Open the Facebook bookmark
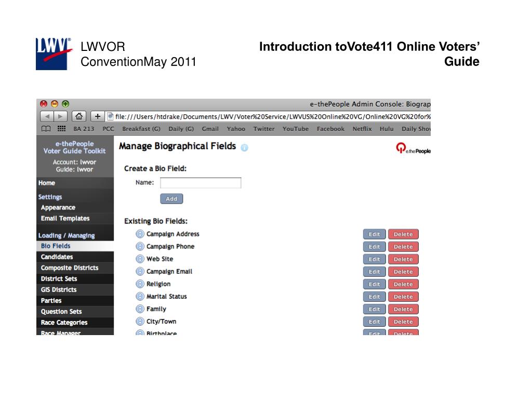 point(330,129)
